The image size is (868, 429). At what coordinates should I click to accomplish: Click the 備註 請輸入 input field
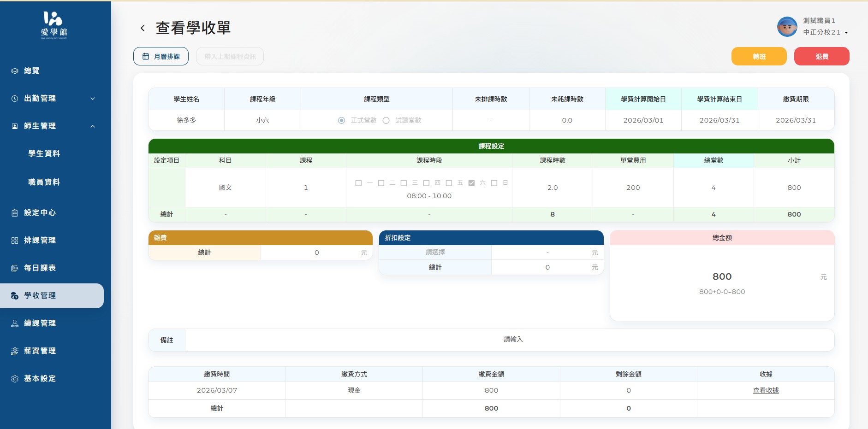pyautogui.click(x=509, y=340)
